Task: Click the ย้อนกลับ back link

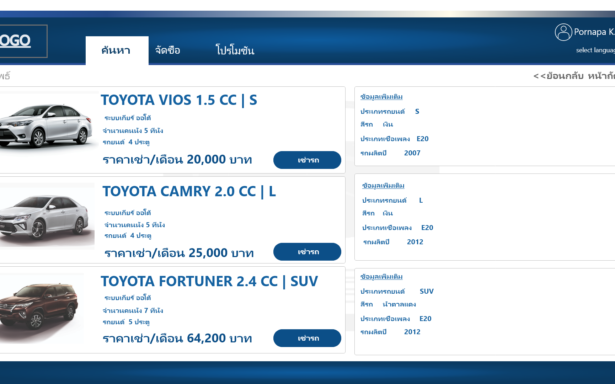Action: point(559,76)
